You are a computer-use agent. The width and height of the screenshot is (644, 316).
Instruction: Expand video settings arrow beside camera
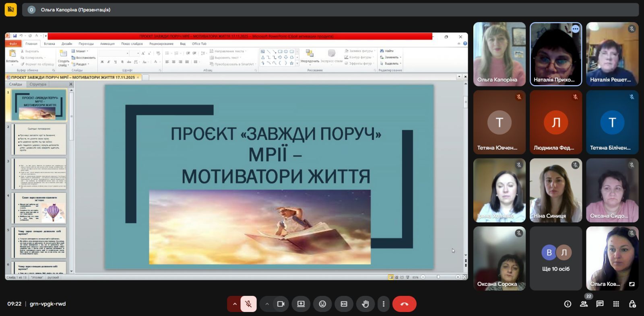[x=267, y=304]
